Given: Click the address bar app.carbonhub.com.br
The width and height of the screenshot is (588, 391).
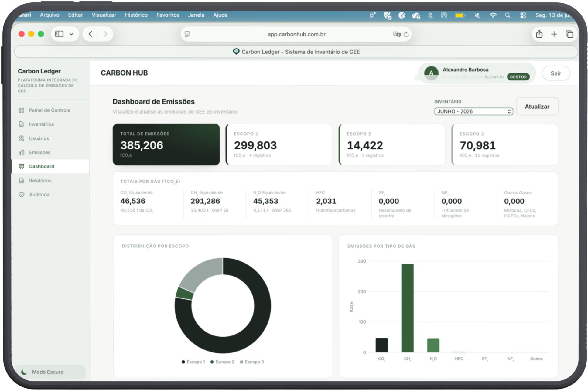Looking at the screenshot, I should 296,34.
